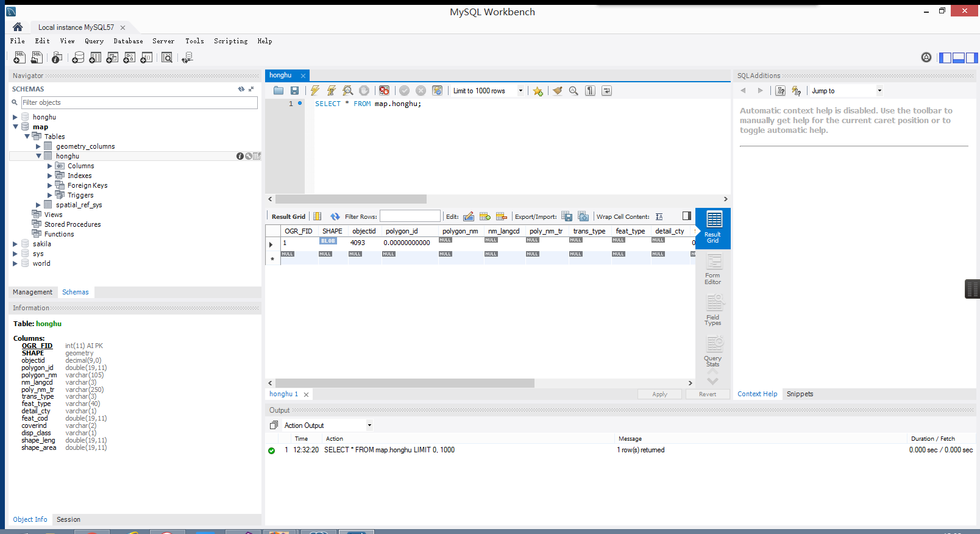Execute statement under cursor icon
The image size is (980, 534).
[332, 90]
